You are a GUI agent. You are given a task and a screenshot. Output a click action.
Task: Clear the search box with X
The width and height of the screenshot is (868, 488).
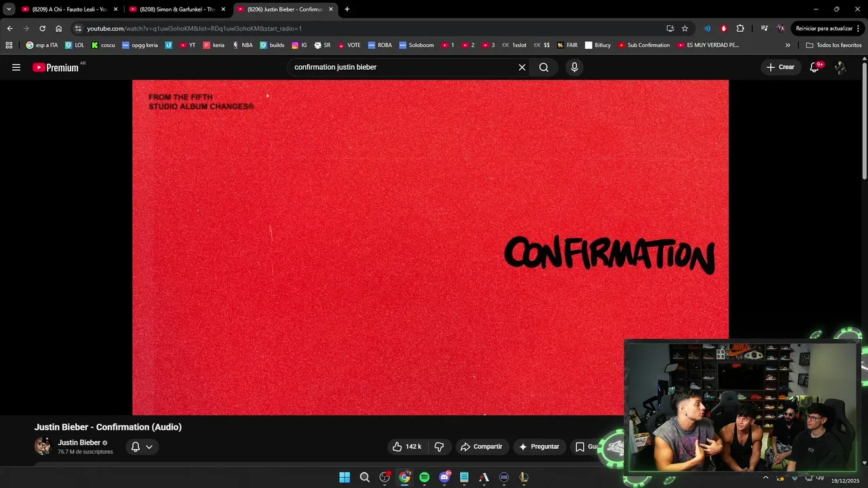point(522,67)
